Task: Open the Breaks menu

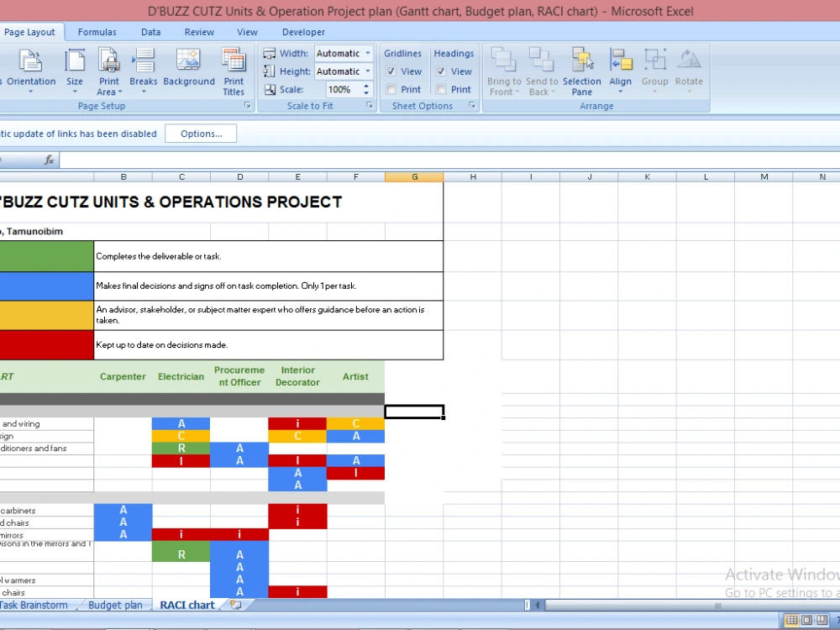Action: (143, 71)
